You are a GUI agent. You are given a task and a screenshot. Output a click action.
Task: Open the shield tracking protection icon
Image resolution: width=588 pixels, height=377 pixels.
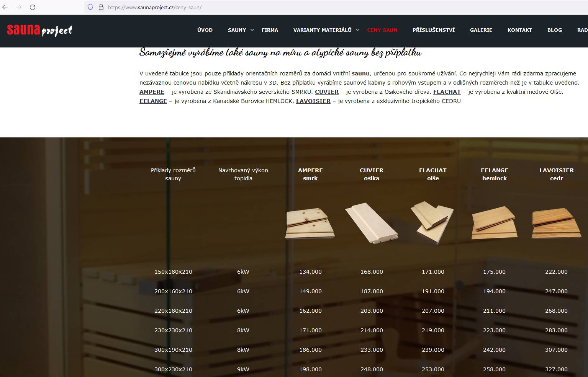coord(90,7)
